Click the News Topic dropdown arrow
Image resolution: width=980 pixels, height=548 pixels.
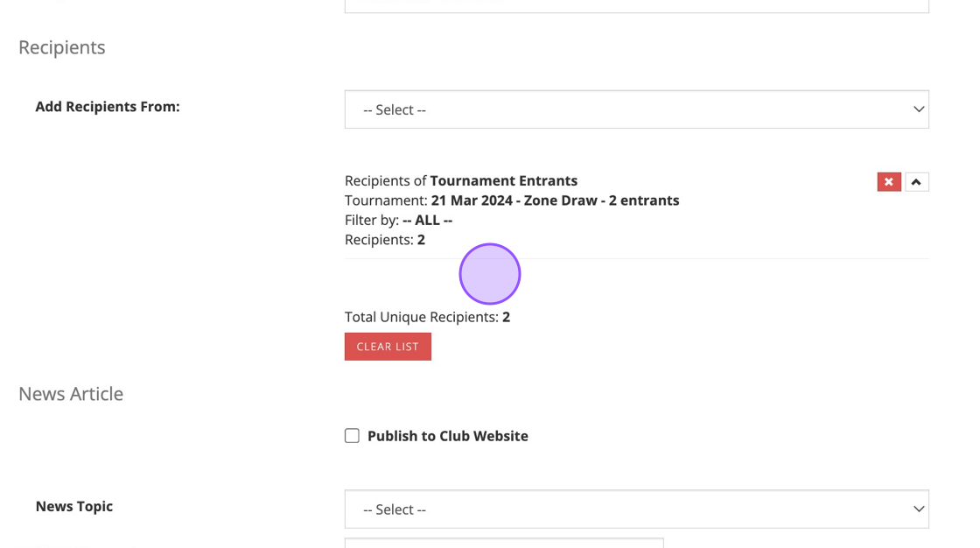pos(918,509)
